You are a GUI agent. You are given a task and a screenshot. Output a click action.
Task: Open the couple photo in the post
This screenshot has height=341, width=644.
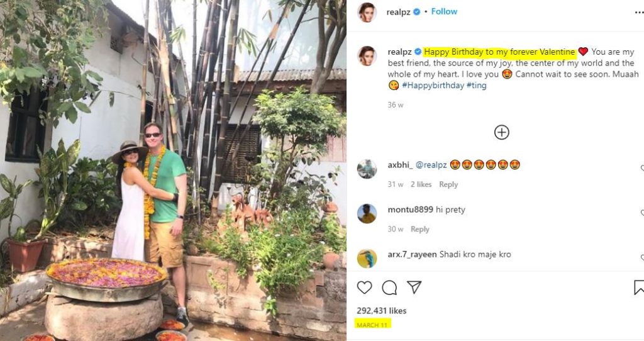click(x=173, y=170)
